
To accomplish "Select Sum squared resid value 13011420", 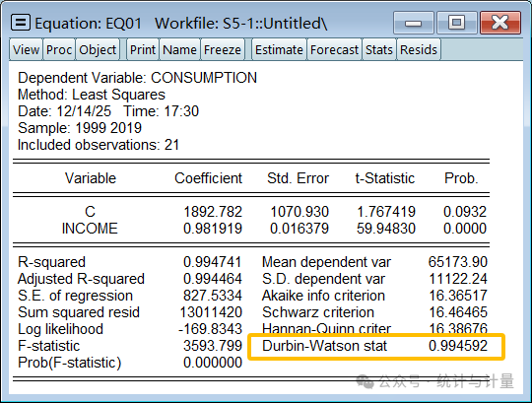I will coord(211,312).
